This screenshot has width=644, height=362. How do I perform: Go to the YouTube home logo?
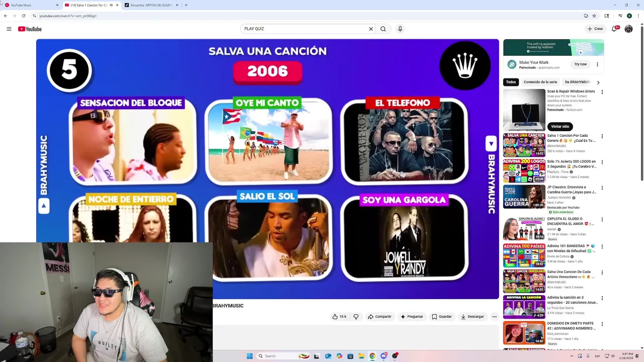coord(30,29)
